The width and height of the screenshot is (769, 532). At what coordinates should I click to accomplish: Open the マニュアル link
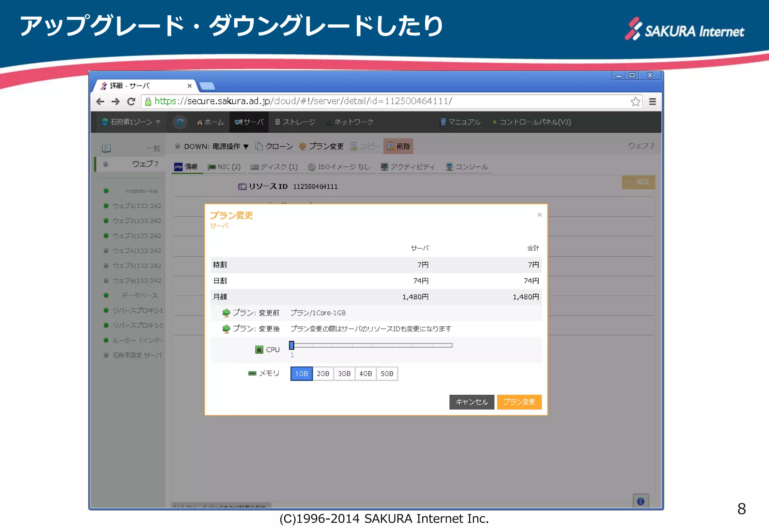click(460, 122)
